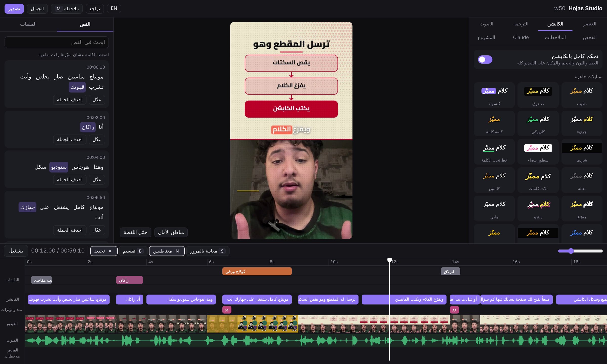Switch to the النص tab
Viewport: 607px width, 364px height.
(x=85, y=24)
